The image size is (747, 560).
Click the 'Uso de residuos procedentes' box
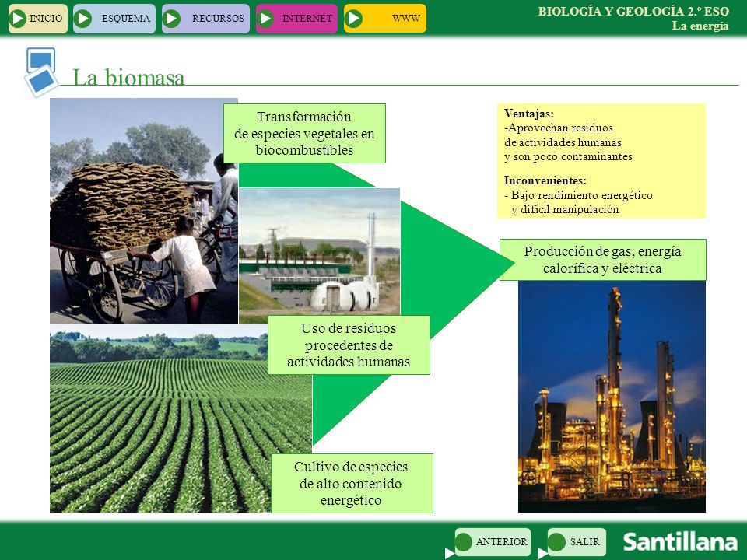tap(349, 345)
